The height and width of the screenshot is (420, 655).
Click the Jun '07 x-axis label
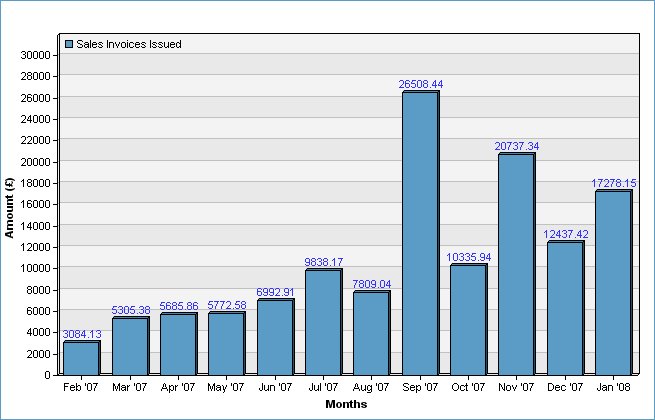(275, 387)
